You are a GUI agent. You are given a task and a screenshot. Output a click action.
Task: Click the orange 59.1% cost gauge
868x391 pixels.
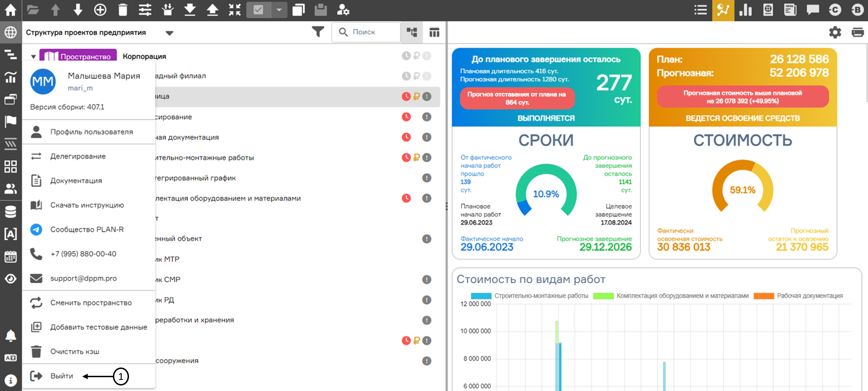[x=743, y=187]
